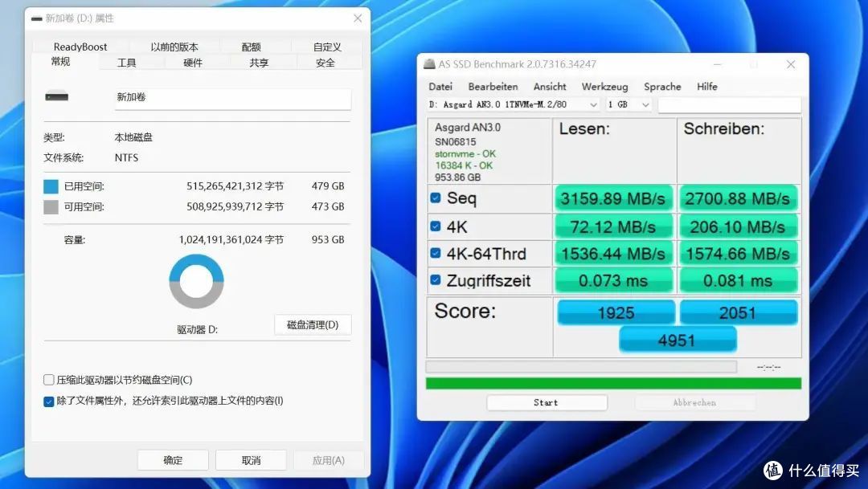Uncheck the Seq test checkbox
868x489 pixels.
[x=436, y=198]
